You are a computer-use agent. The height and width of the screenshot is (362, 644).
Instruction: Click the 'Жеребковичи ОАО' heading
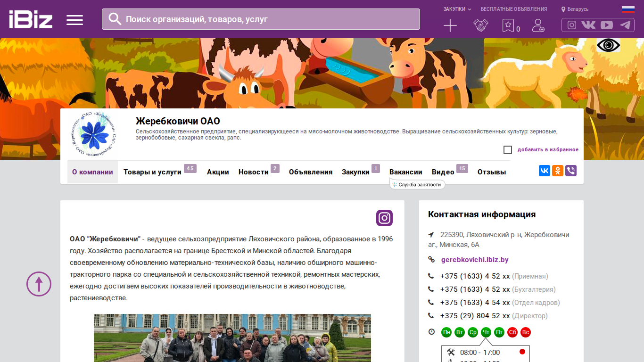point(178,121)
